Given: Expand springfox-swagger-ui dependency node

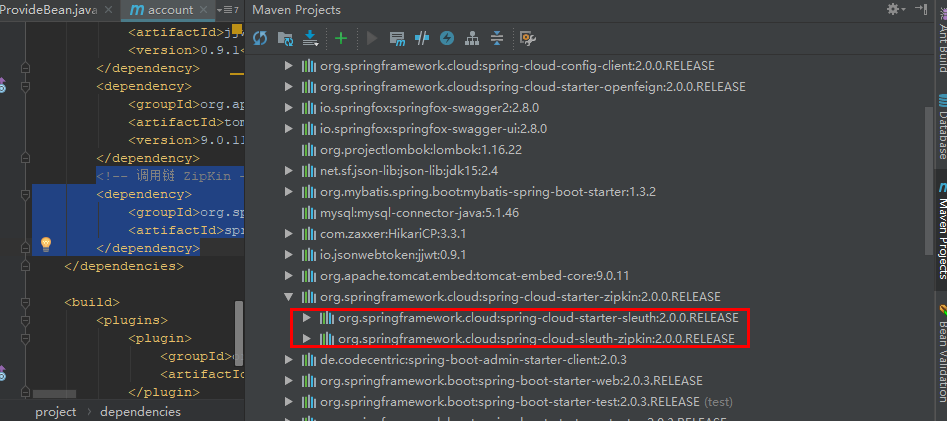Looking at the screenshot, I should point(289,129).
